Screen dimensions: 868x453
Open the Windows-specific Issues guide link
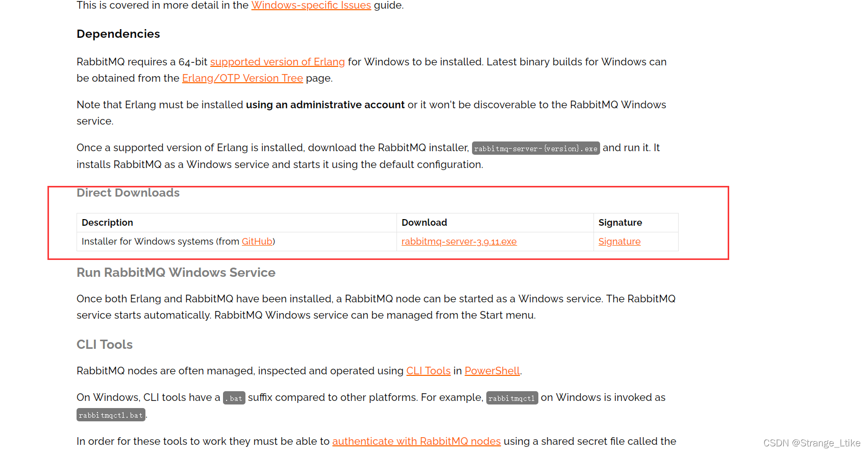[x=311, y=6]
